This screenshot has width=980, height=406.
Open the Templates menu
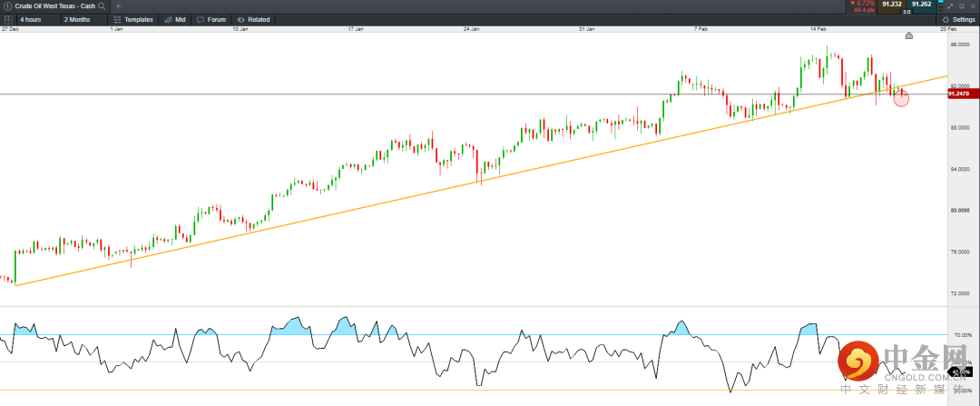click(x=133, y=19)
